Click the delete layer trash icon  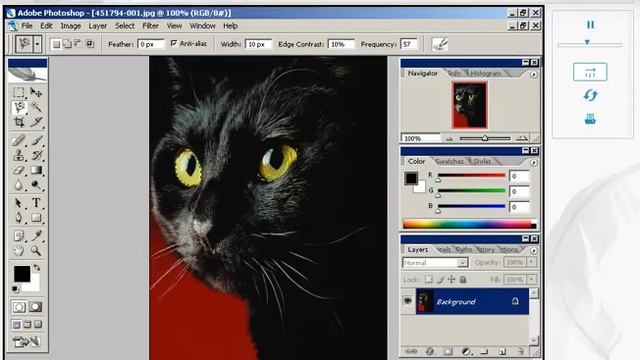pos(521,351)
